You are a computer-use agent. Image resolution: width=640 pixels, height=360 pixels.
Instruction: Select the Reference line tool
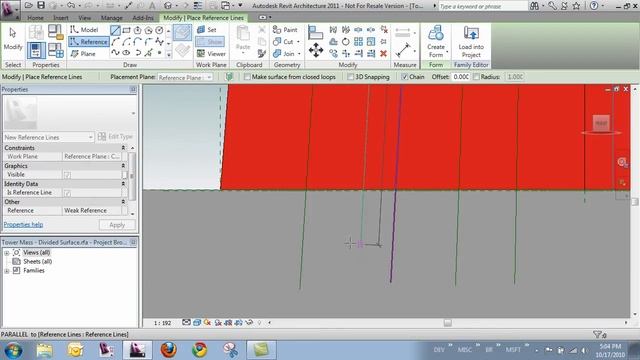pyautogui.click(x=89, y=42)
